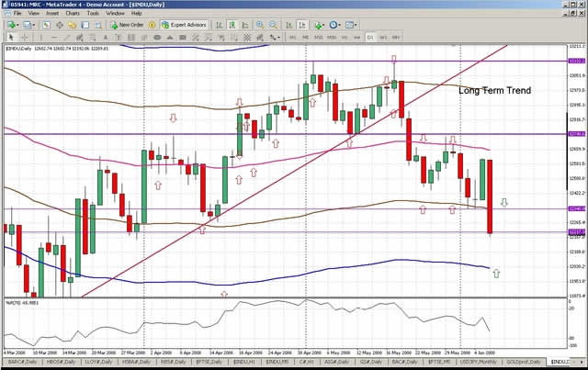588x370 pixels.
Task: Click the Templates icon
Action: [x=349, y=25]
